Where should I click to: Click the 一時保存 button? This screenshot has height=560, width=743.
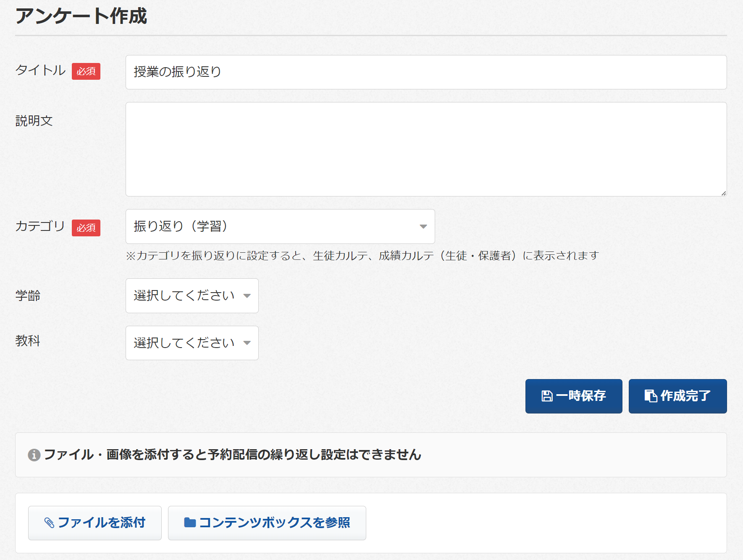click(x=574, y=396)
